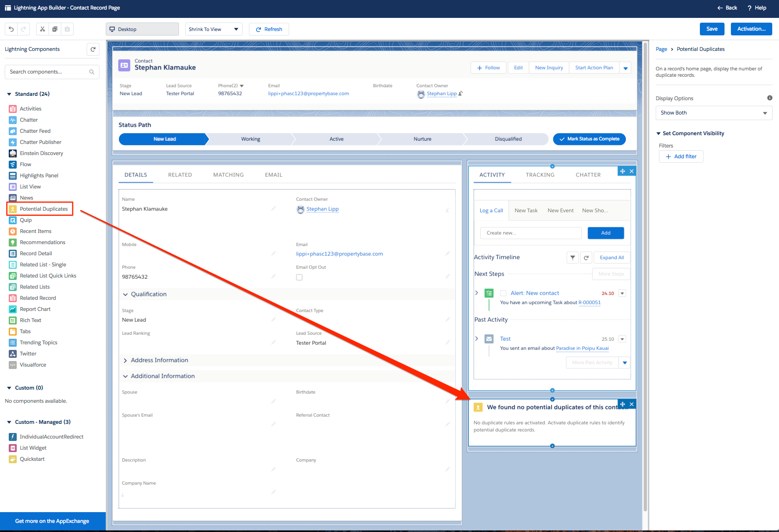Click the copy icon in toolbar
This screenshot has height=532, width=779.
point(55,29)
